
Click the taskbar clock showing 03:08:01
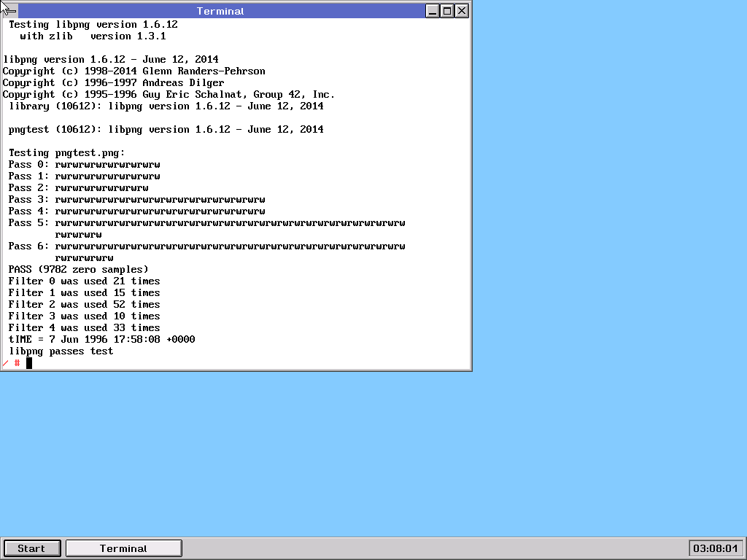(715, 548)
